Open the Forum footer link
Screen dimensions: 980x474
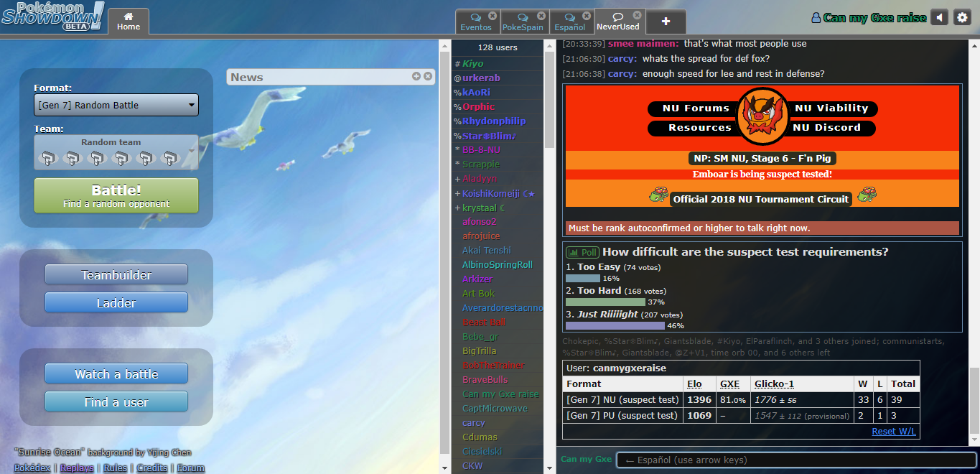[x=191, y=468]
